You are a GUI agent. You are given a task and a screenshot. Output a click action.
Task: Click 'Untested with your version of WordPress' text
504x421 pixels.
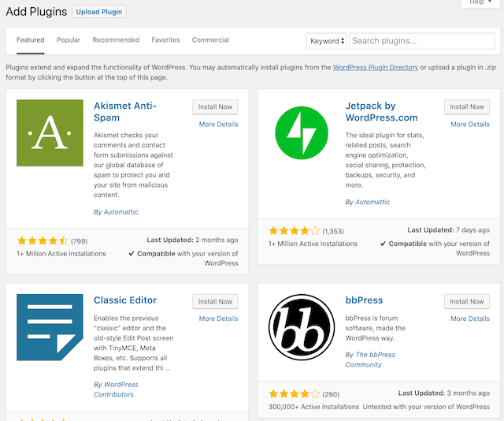pos(426,407)
